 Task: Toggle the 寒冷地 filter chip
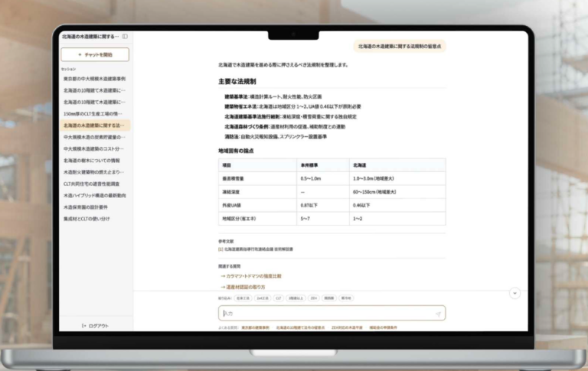point(346,298)
